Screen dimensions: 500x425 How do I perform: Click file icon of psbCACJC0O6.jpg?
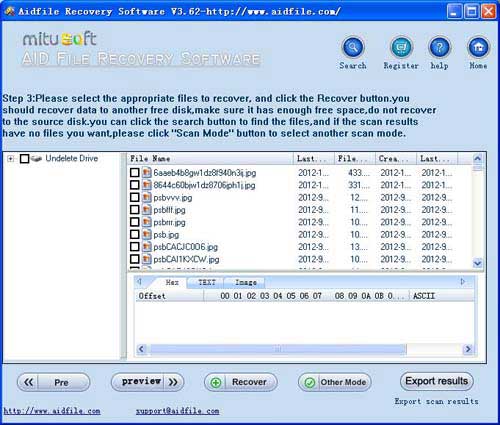coord(146,247)
